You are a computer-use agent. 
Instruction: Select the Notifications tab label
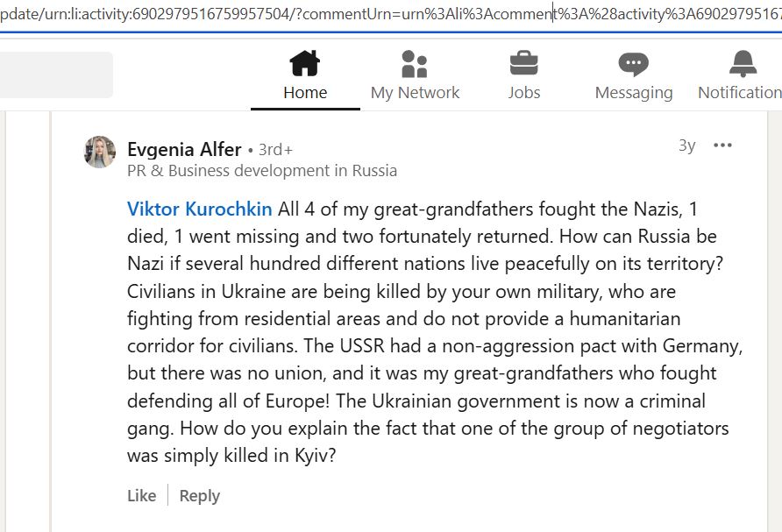point(740,93)
